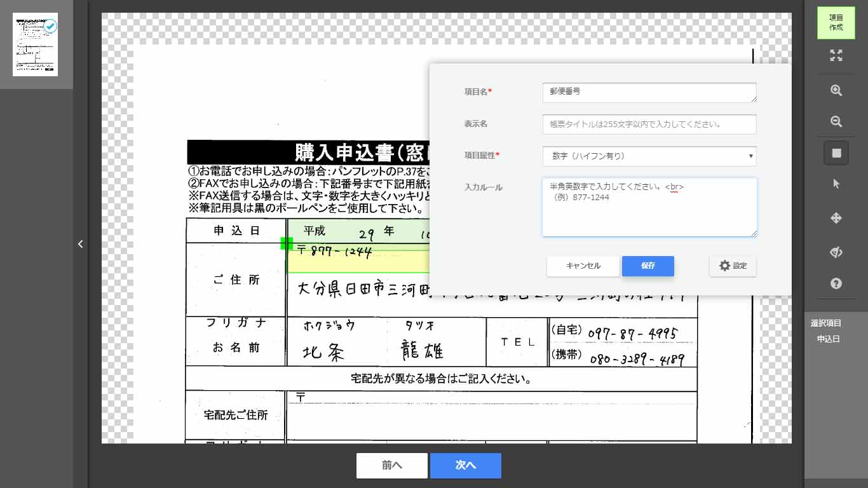Click the 次へ button
Viewport: 868px width, 488px height.
[x=466, y=466]
